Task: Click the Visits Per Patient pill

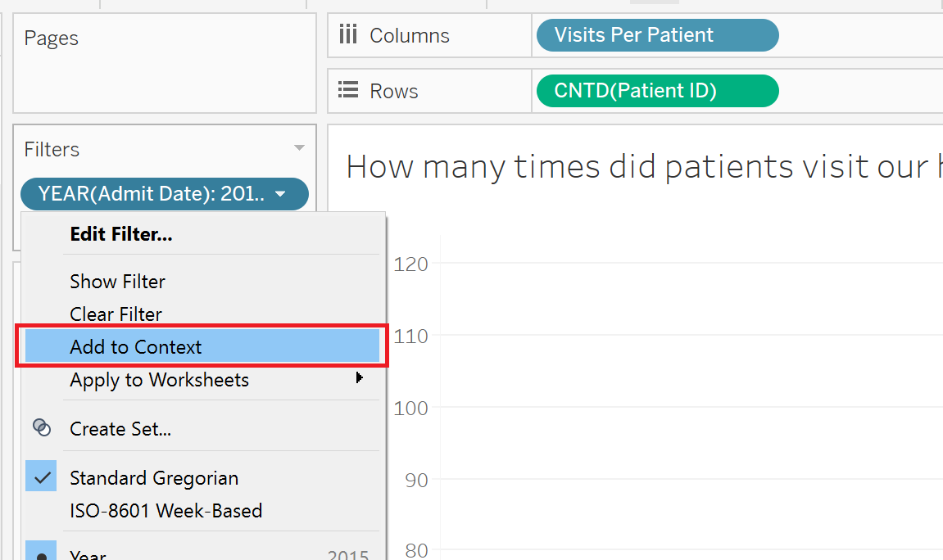Action: coord(657,35)
